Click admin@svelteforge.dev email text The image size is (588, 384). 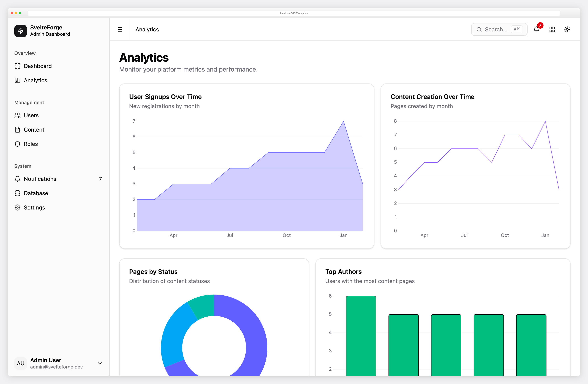(x=56, y=367)
